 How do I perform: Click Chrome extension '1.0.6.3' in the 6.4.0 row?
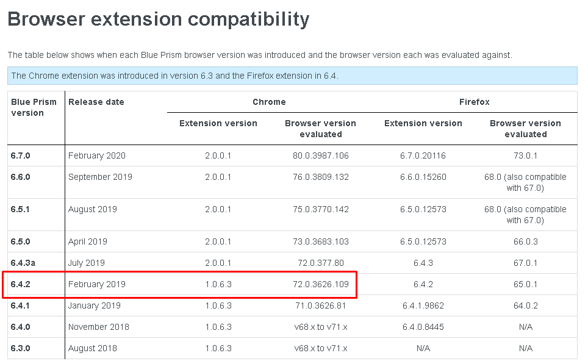(218, 327)
